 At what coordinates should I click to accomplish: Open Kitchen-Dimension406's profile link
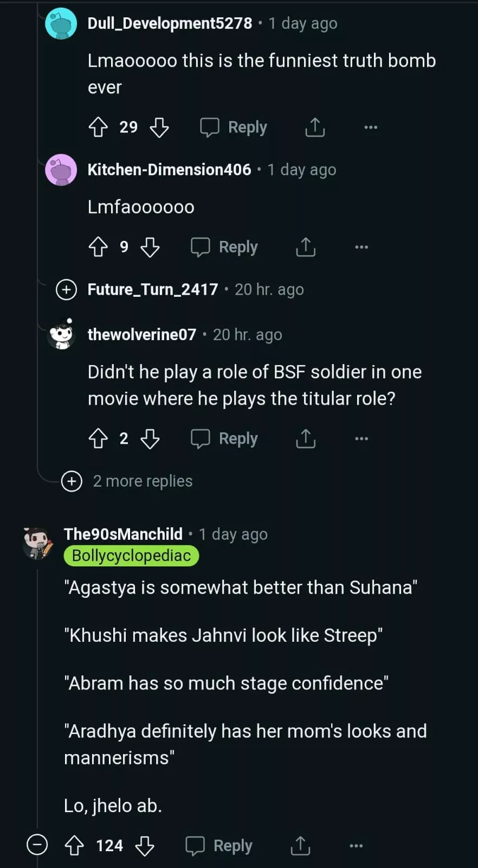[169, 170]
